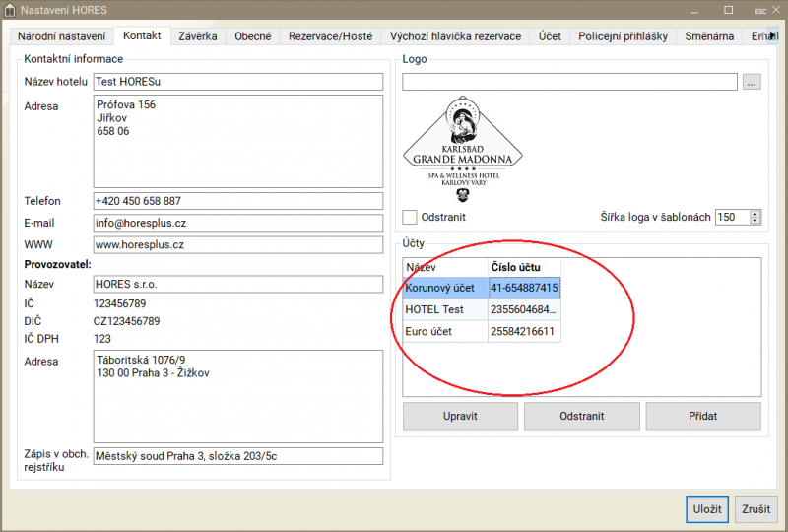Go to the Policejní přihlášky tab
This screenshot has height=532, width=788.
coord(623,36)
